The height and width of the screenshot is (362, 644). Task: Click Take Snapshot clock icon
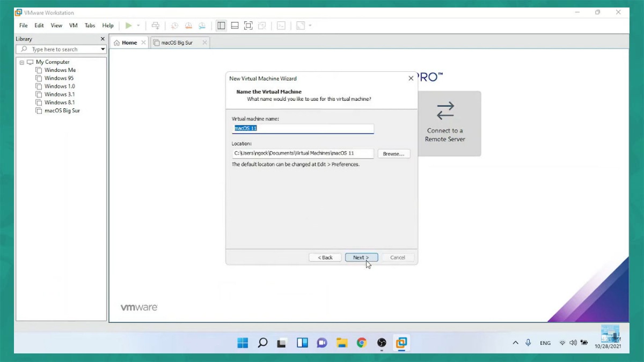[x=174, y=25]
